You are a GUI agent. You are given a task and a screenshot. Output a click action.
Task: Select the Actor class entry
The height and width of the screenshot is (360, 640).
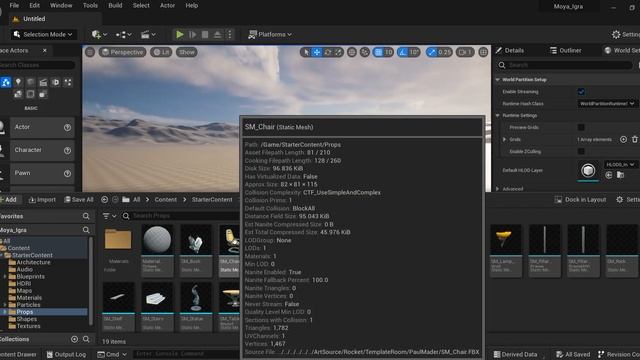(37, 127)
